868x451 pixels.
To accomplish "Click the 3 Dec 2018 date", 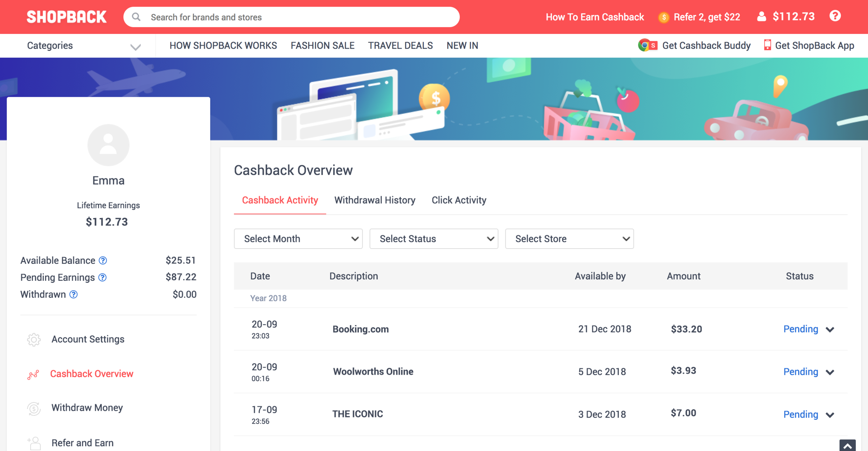I will (602, 415).
